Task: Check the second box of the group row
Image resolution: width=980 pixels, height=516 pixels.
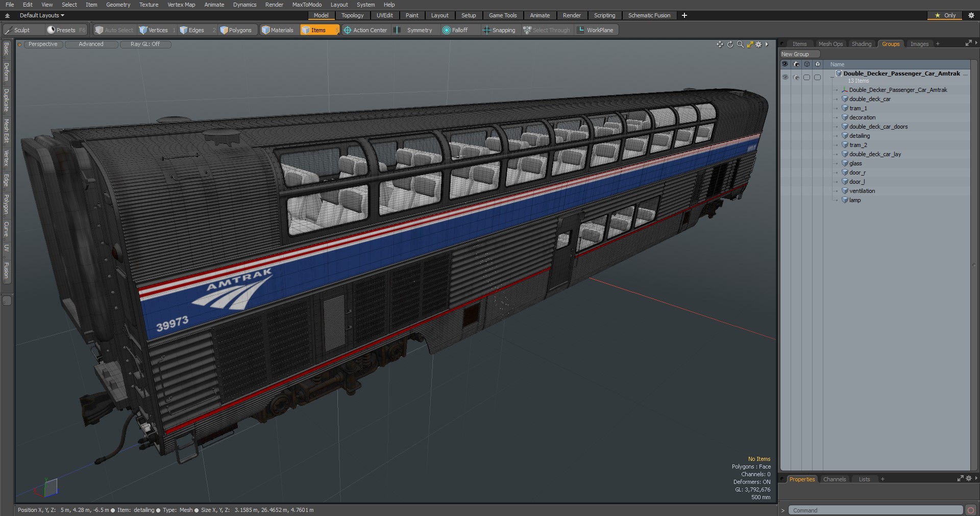Action: (x=817, y=77)
